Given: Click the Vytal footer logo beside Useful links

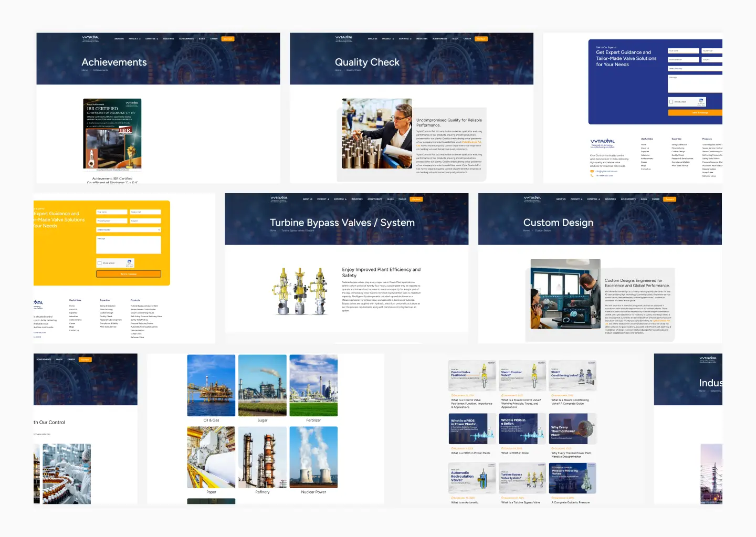Looking at the screenshot, I should pyautogui.click(x=602, y=142).
